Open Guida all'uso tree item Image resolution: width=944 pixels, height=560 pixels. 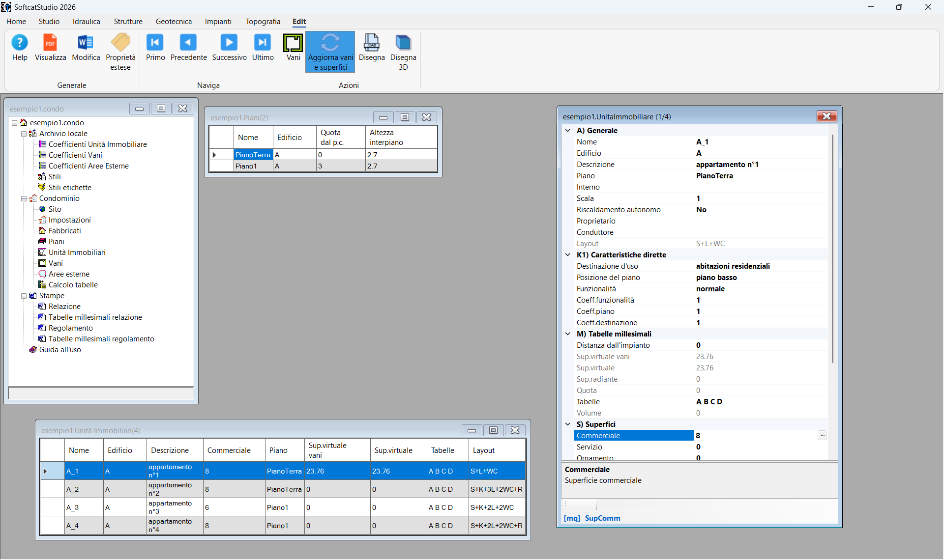tap(60, 350)
